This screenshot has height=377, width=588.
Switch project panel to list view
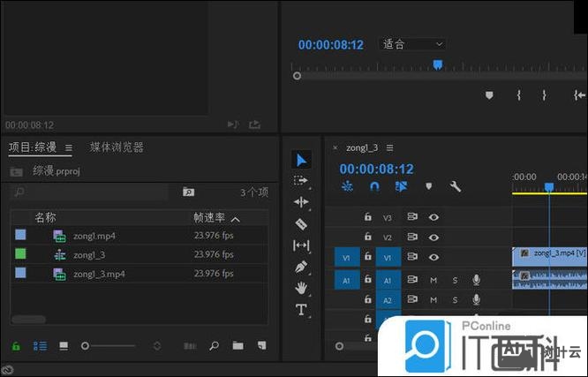click(40, 346)
